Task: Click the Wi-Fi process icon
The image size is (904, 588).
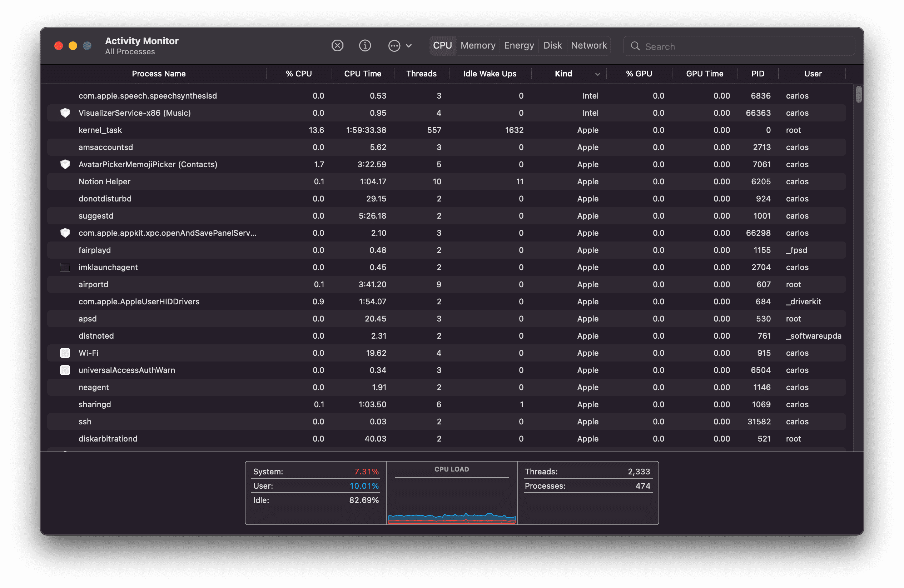Action: pos(65,353)
